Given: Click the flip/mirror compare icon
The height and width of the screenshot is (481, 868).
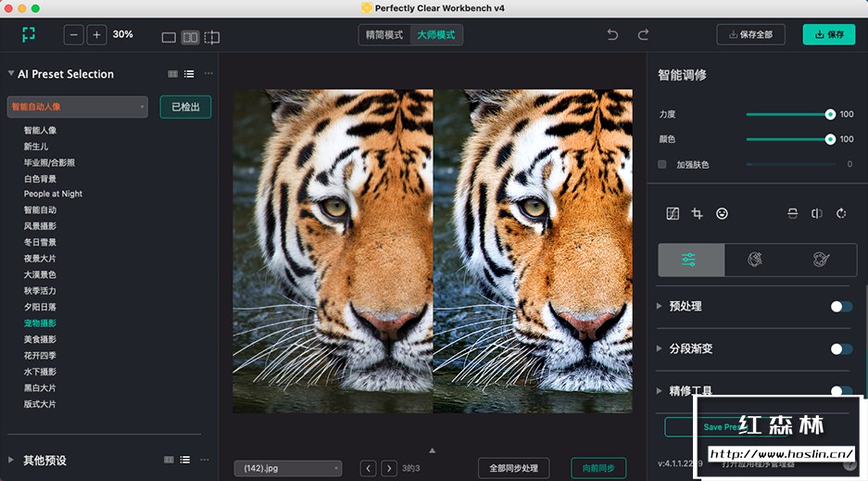Looking at the screenshot, I should [816, 214].
